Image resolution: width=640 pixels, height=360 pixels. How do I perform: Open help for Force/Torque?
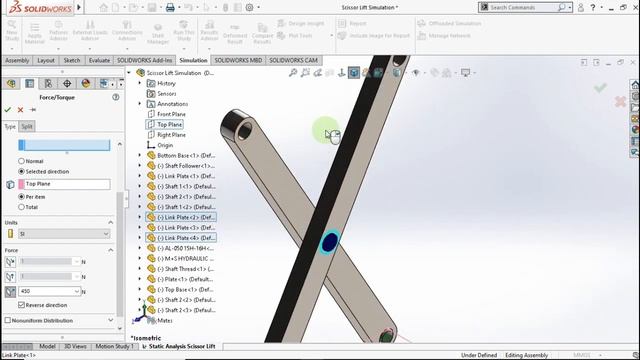116,97
